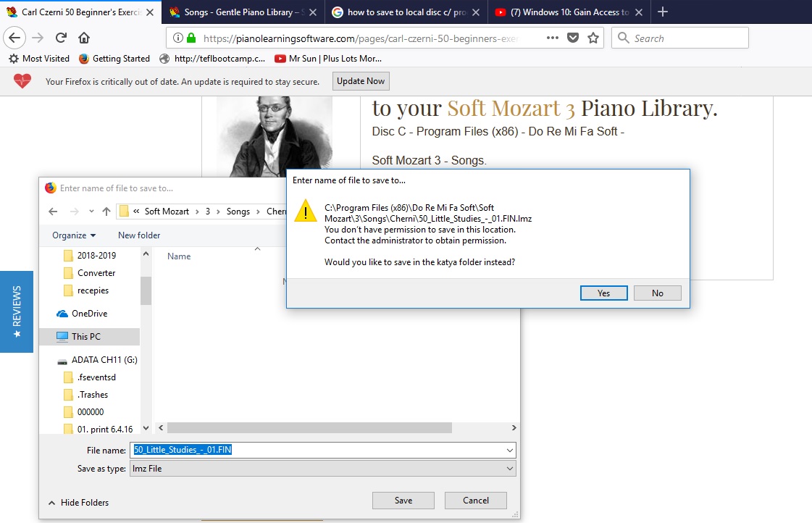Click Save button in file dialog

pyautogui.click(x=403, y=501)
